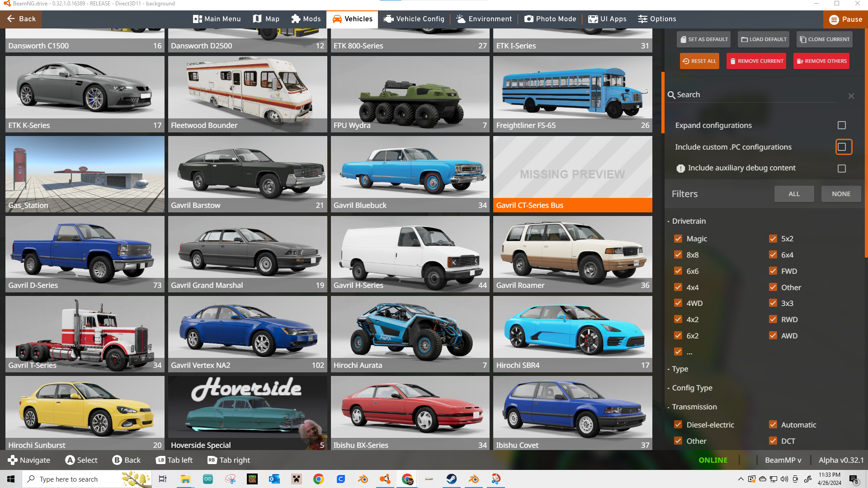Click the Back arrow button

(x=21, y=19)
